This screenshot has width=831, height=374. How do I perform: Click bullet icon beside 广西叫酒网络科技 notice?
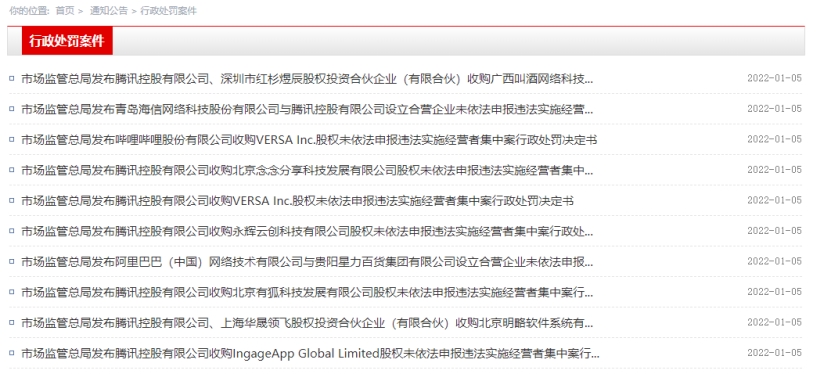pos(12,78)
